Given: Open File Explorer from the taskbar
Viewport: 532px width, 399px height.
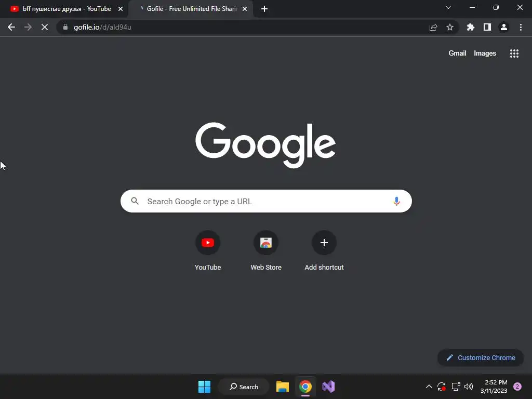Looking at the screenshot, I should point(282,387).
